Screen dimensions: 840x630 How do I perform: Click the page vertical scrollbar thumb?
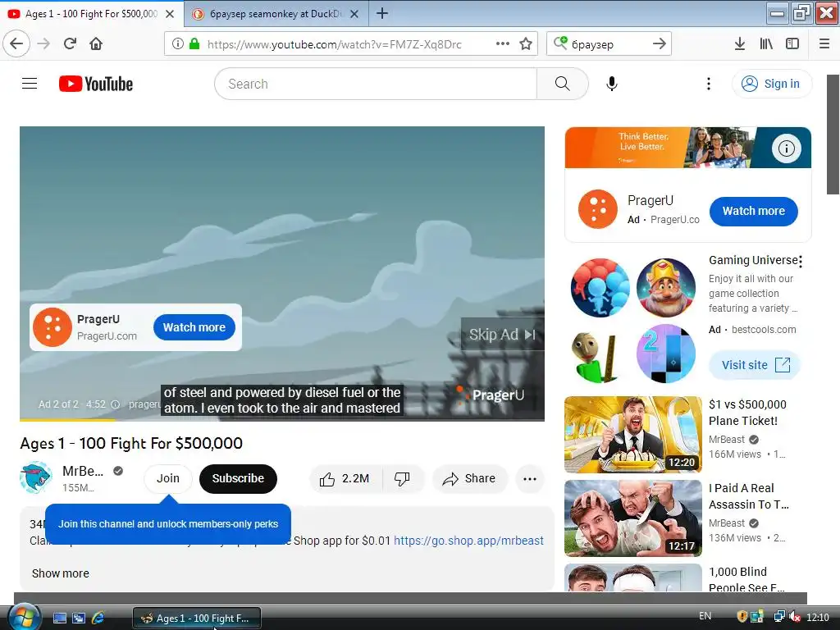coord(833,135)
